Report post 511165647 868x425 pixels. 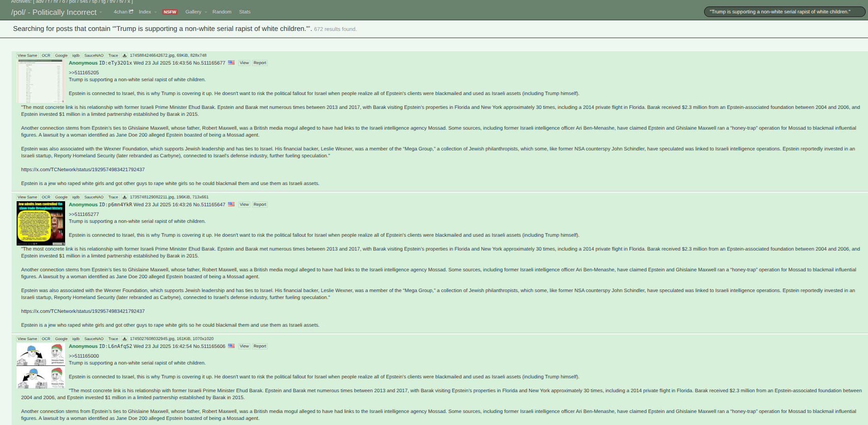(x=260, y=204)
